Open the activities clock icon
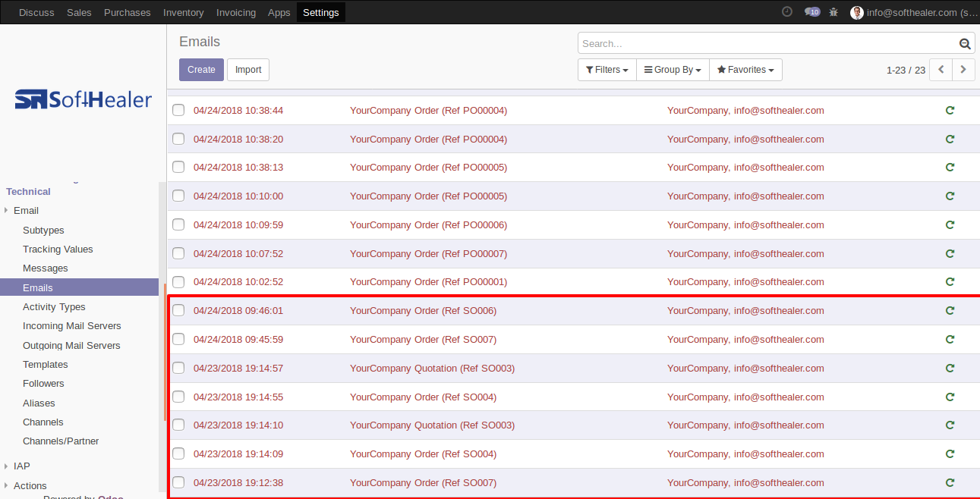 [x=787, y=12]
